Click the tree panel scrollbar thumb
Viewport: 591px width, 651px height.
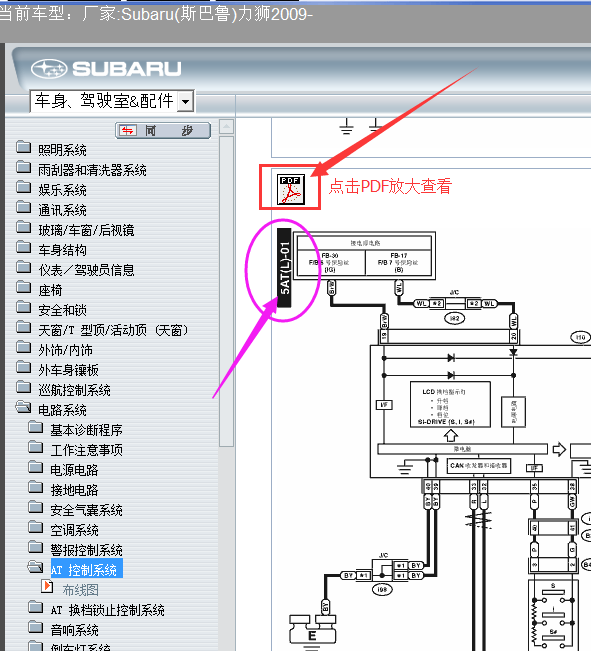click(226, 291)
